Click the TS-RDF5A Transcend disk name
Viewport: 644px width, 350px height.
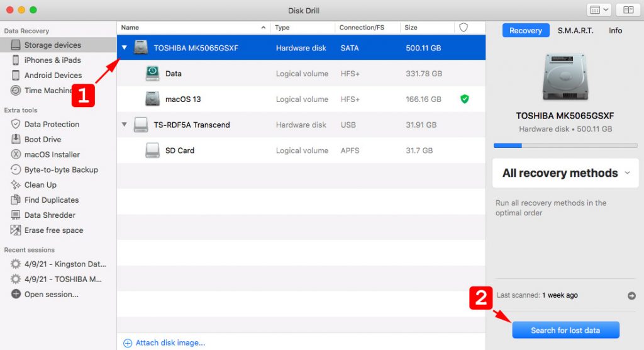pos(192,125)
